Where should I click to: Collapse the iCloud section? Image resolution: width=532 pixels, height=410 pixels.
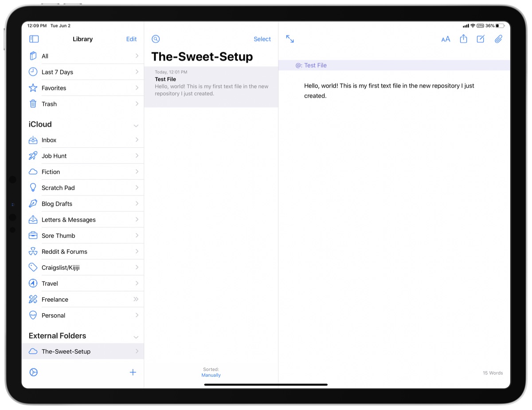click(x=136, y=126)
